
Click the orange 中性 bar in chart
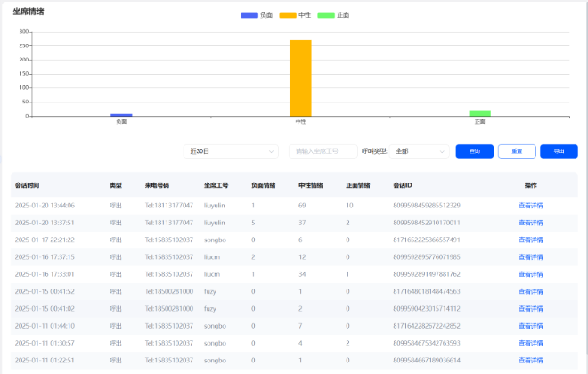point(300,77)
